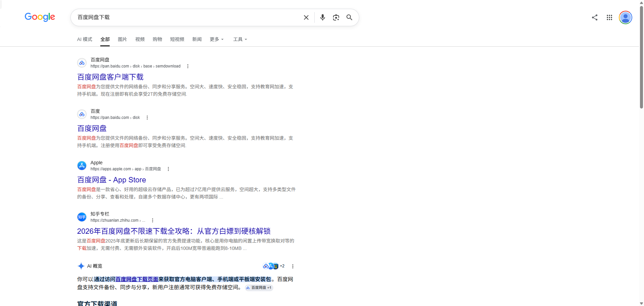Image resolution: width=644 pixels, height=306 pixels.
Task: Click the apps.apple.com › app › 百度网盘 URL
Action: (x=126, y=169)
